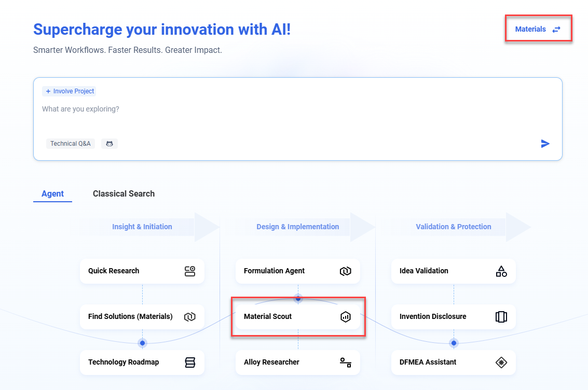Select the Design & Implementation stage arrow

[298, 227]
